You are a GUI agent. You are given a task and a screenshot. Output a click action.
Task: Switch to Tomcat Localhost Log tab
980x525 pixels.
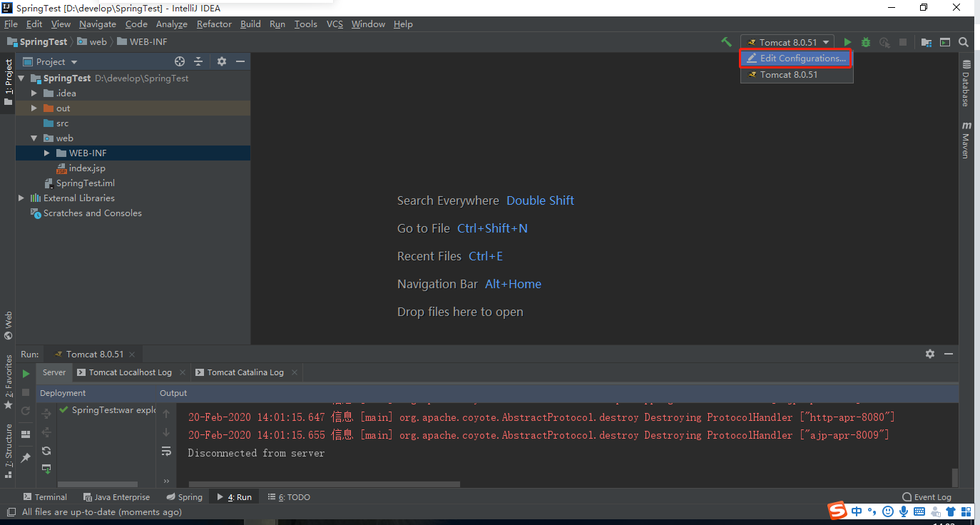point(130,372)
